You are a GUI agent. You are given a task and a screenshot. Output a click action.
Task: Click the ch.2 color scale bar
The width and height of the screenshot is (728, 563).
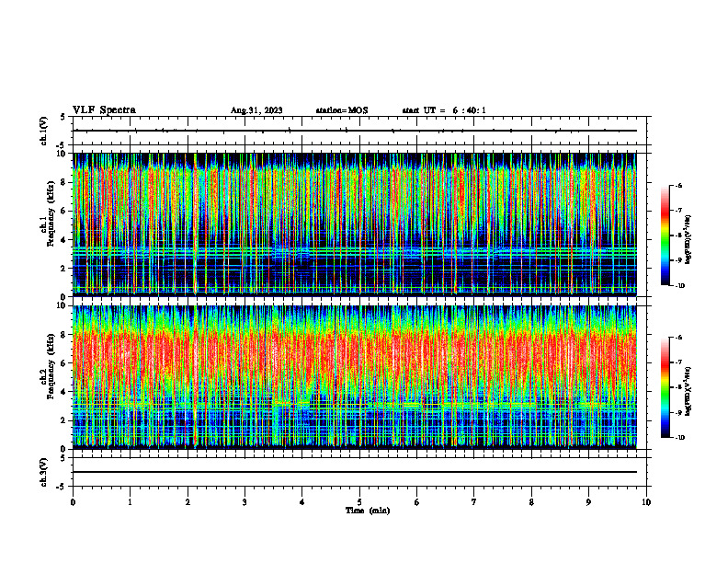coord(665,387)
